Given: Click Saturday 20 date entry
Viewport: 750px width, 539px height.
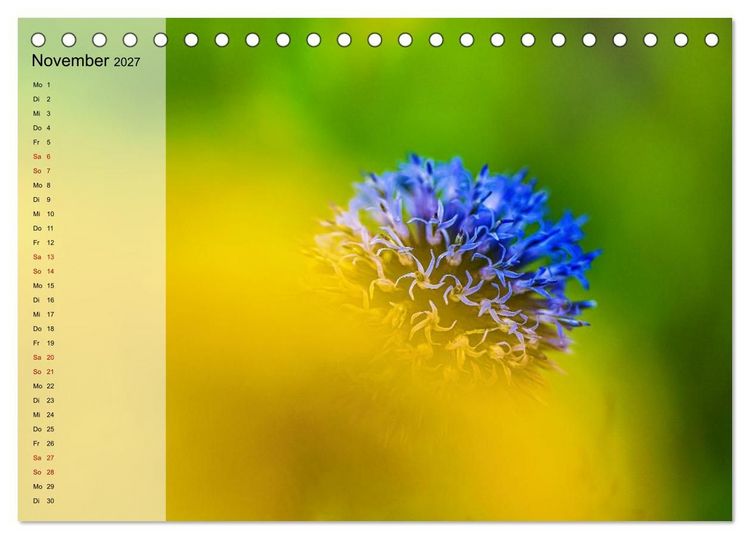Looking at the screenshot, I should (x=44, y=357).
